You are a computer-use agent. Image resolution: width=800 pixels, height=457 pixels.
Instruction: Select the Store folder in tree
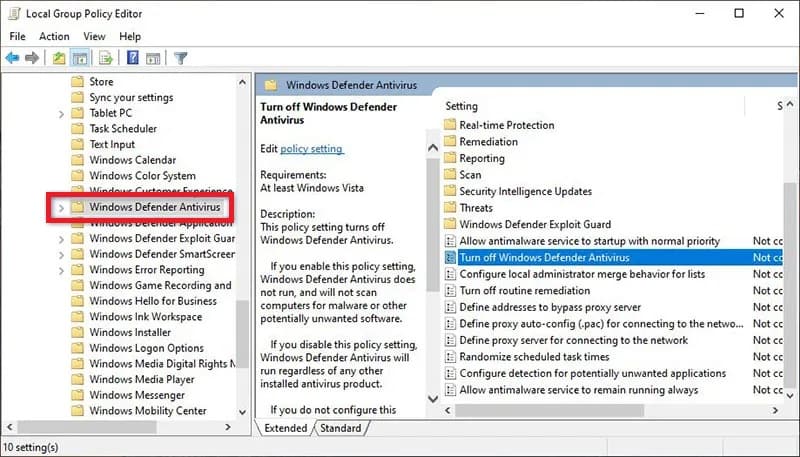(101, 82)
